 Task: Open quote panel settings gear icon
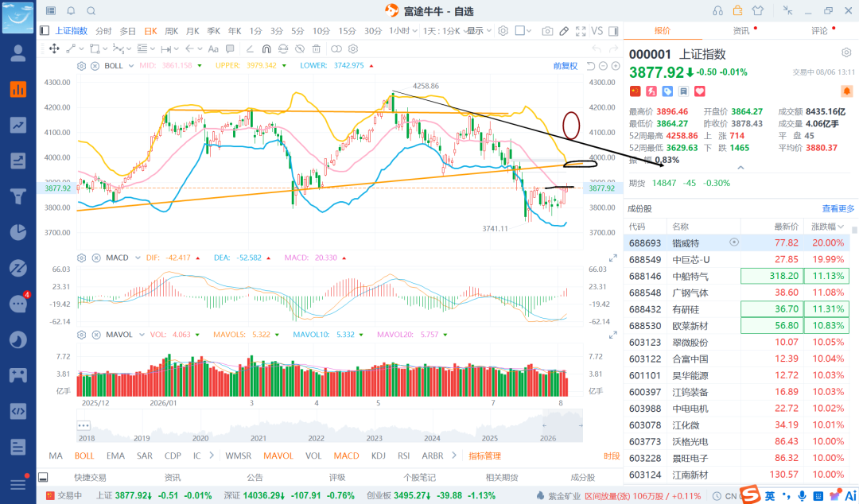point(846,52)
